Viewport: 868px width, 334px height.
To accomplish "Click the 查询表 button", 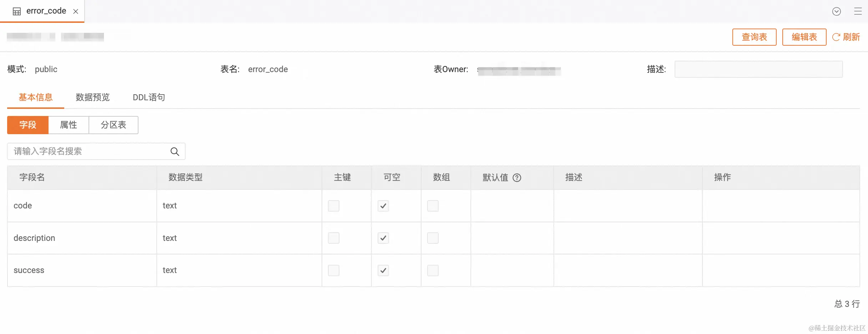I will (754, 37).
